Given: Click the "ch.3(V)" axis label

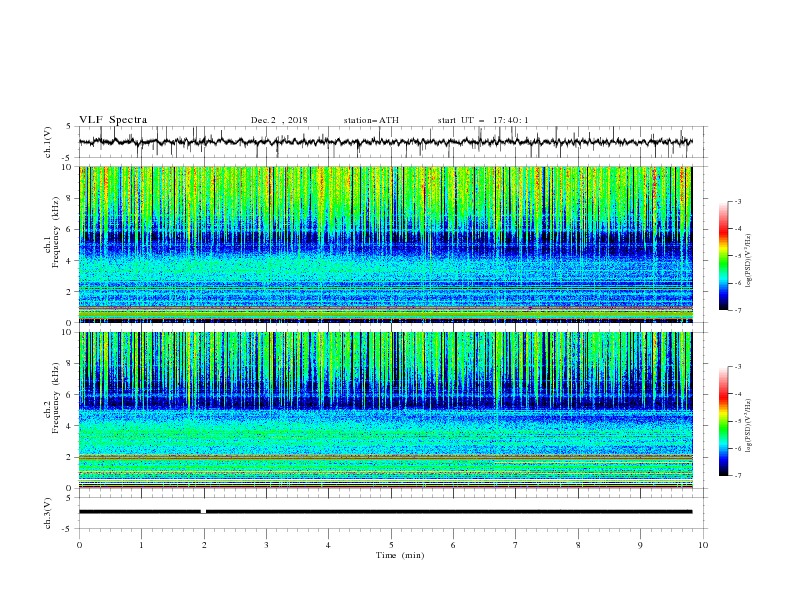Looking at the screenshot, I should pyautogui.click(x=48, y=513).
